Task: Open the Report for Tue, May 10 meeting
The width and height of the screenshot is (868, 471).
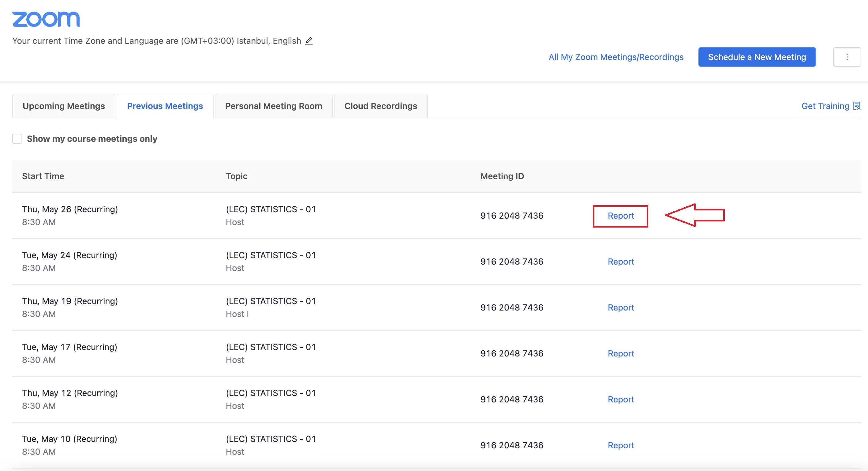Action: 621,445
